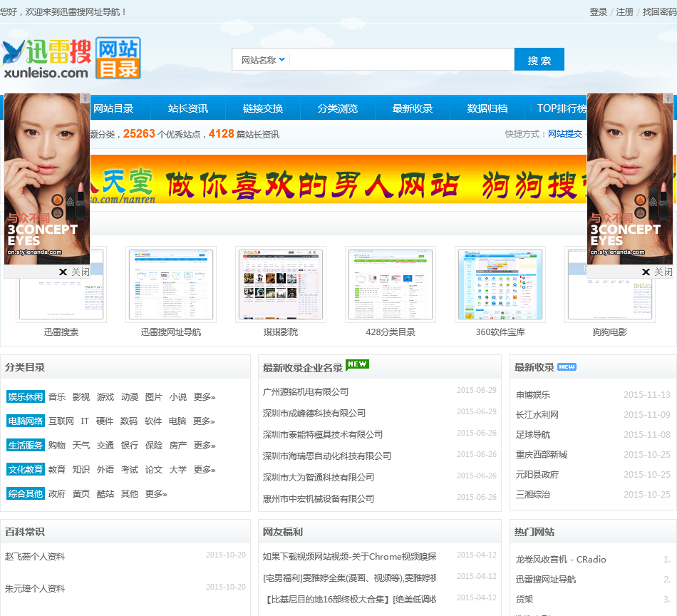Expand 更多» in 文化教育 row
This screenshot has width=677, height=616.
(x=205, y=469)
